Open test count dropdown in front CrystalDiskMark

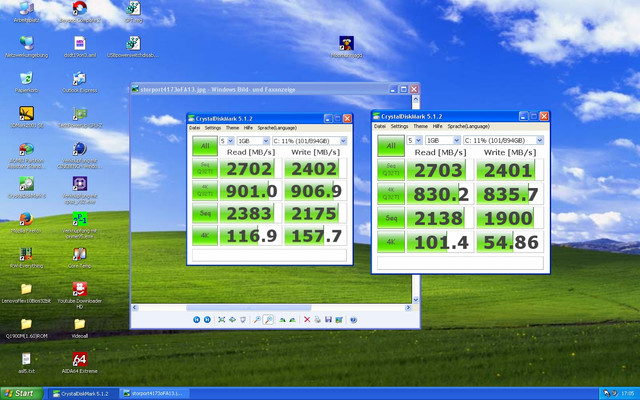pos(414,140)
